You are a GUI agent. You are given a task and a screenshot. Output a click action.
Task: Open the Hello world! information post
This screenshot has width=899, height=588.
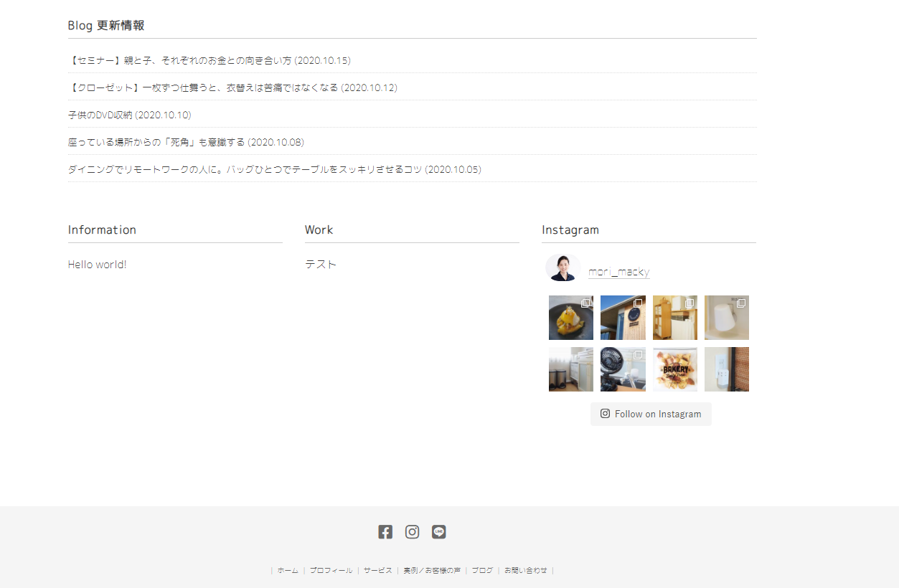click(97, 265)
